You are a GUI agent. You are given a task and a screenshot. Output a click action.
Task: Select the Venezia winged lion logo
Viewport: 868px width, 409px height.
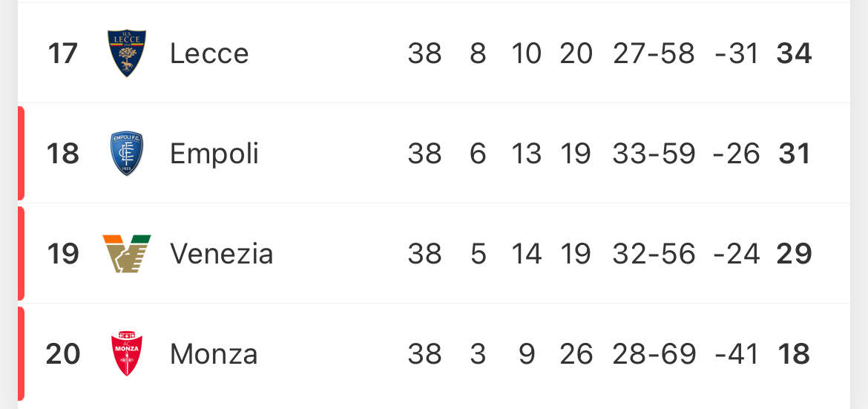pos(127,254)
